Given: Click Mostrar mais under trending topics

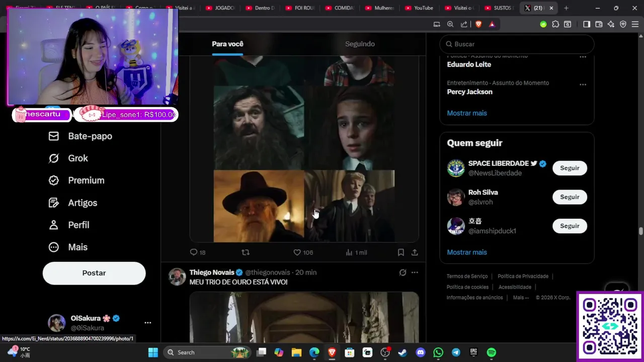Looking at the screenshot, I should tap(467, 113).
